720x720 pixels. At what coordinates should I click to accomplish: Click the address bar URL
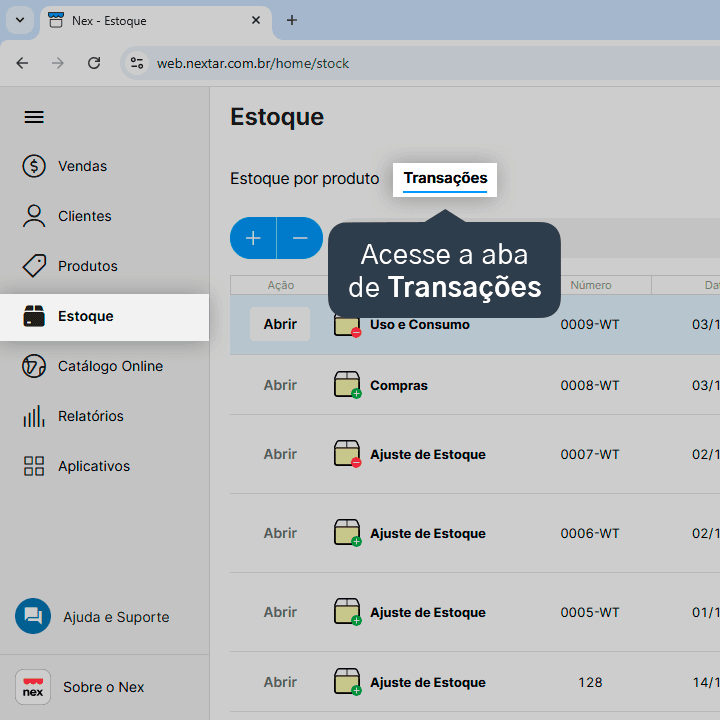tap(253, 63)
